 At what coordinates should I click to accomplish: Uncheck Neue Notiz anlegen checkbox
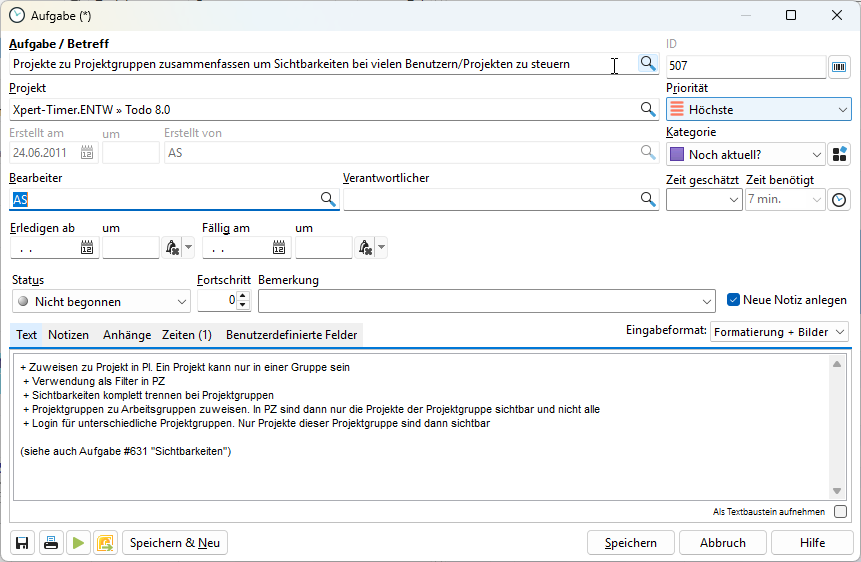[733, 300]
